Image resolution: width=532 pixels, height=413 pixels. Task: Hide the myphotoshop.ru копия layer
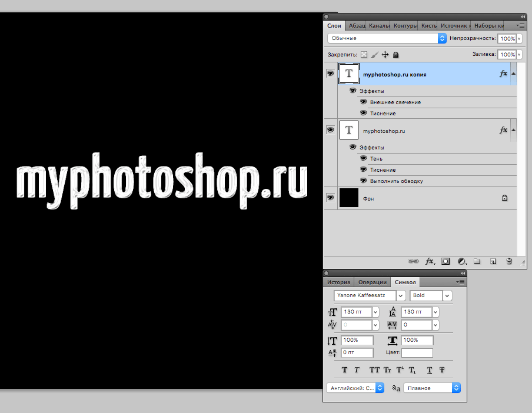pos(330,74)
